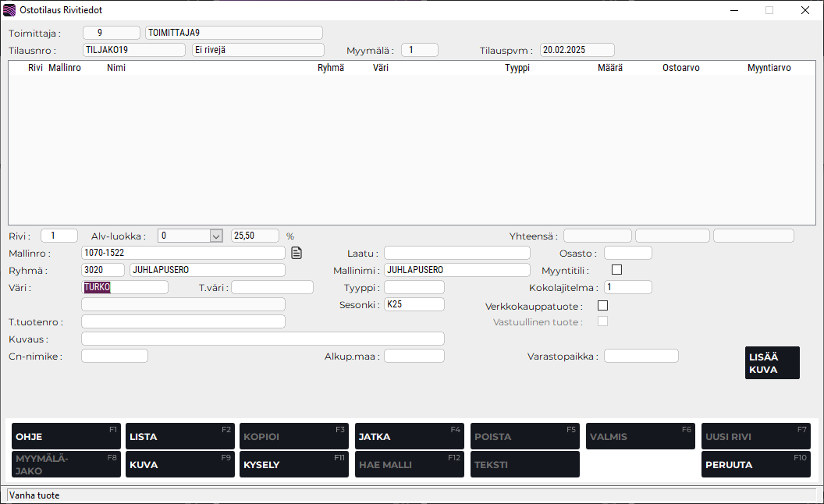Focus the Väri input field
This screenshot has width=824, height=504.
point(125,287)
